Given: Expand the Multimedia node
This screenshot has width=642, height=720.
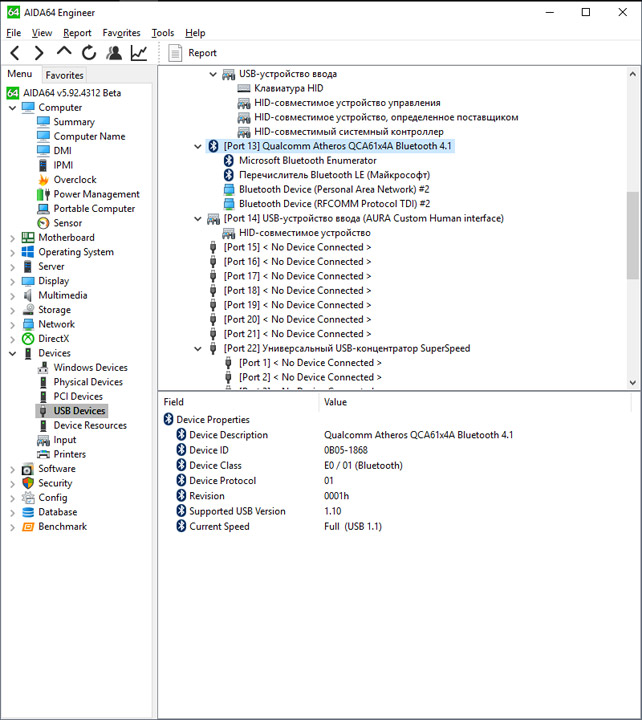Looking at the screenshot, I should (x=12, y=296).
